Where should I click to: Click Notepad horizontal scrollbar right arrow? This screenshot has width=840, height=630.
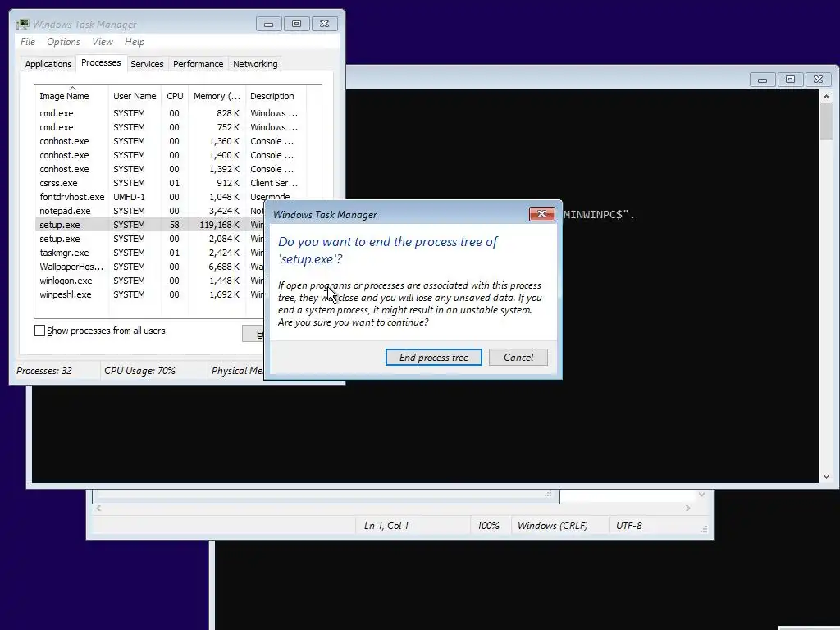(688, 508)
